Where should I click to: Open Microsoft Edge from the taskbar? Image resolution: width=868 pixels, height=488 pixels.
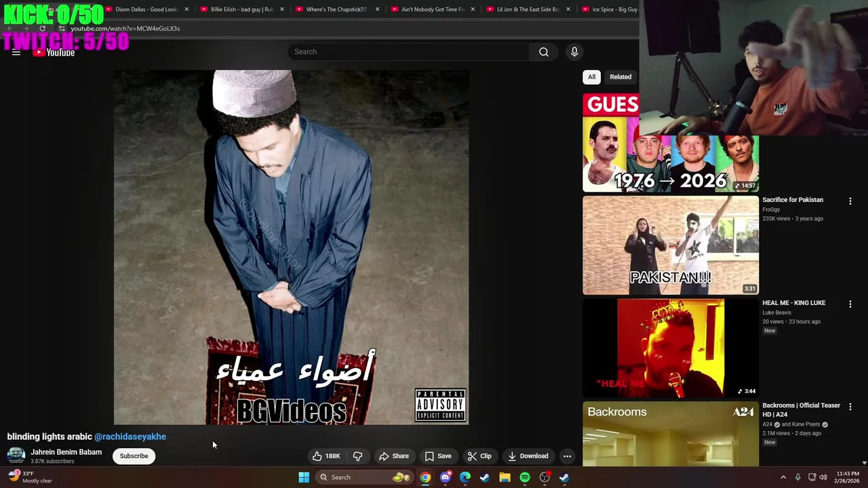pyautogui.click(x=465, y=477)
